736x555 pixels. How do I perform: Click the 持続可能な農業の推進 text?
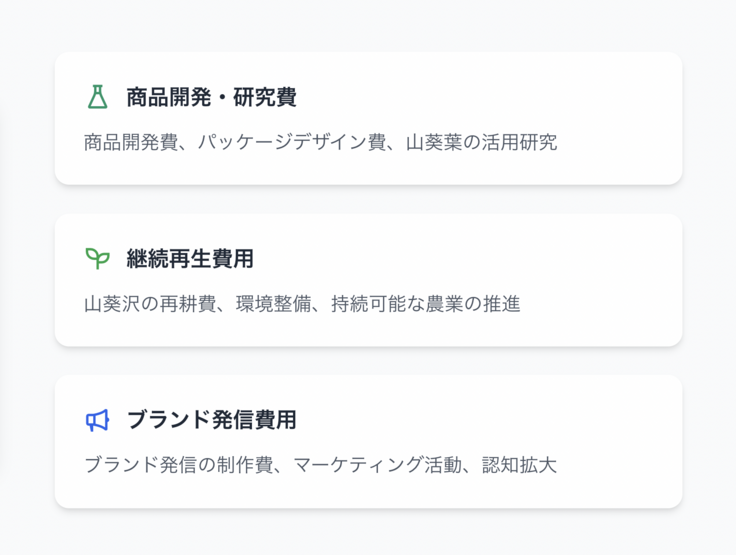point(426,303)
